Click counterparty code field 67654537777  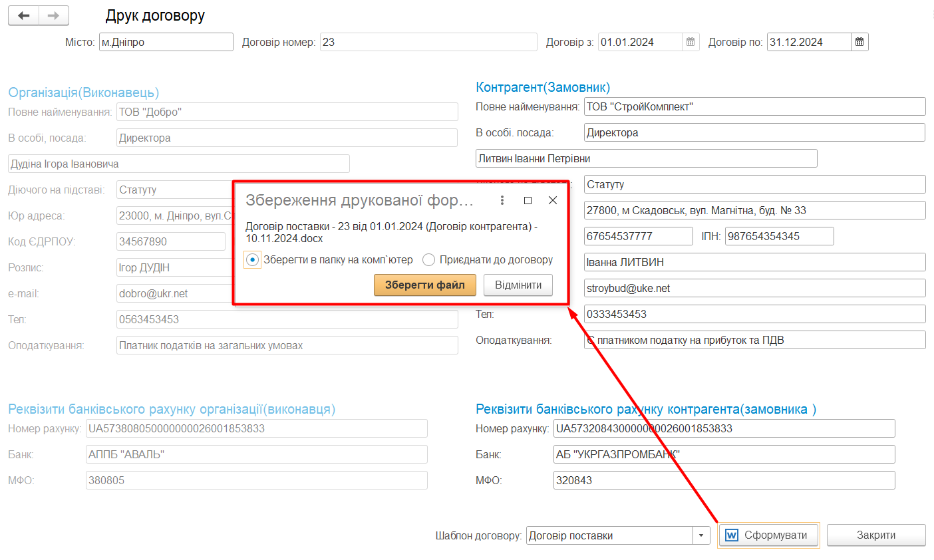pyautogui.click(x=639, y=236)
